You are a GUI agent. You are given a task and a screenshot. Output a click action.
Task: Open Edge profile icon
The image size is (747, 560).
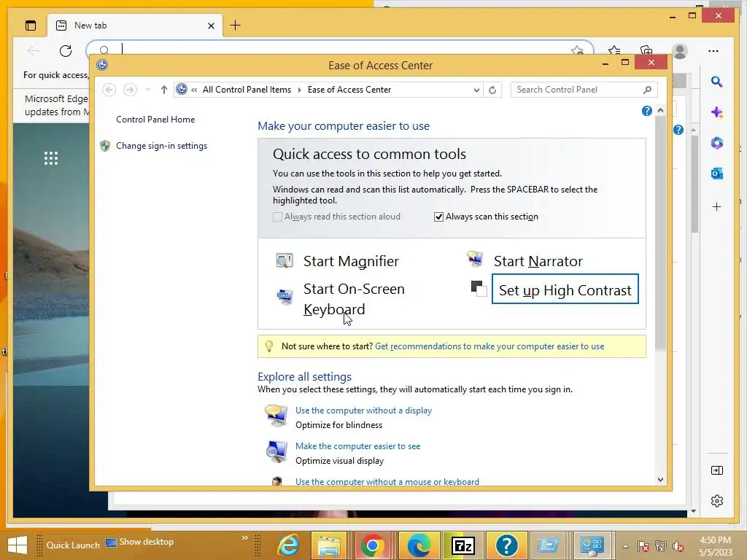point(680,50)
